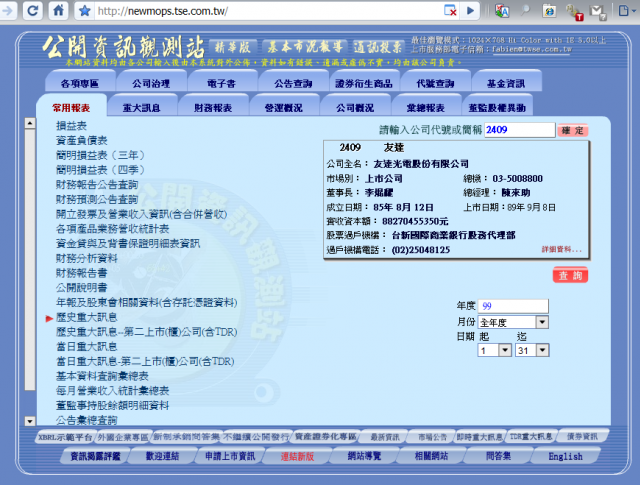The image size is (640, 485).
Task: Open the 代號查詢 tab
Action: coord(435,83)
